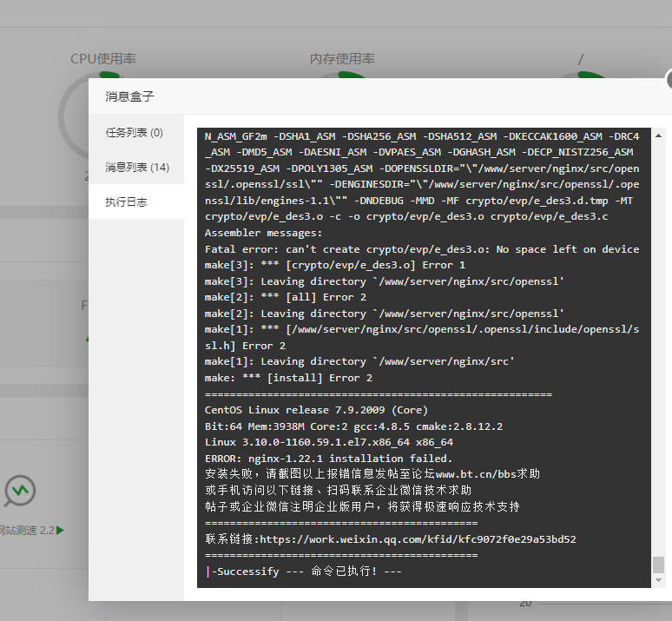Viewport: 672px width, 621px height.
Task: Click the 网站测速 speed test icon
Action: tap(20, 491)
